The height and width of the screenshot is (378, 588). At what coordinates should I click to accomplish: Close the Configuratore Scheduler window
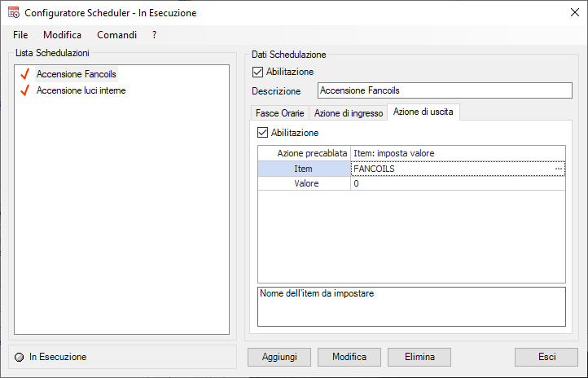pos(568,13)
